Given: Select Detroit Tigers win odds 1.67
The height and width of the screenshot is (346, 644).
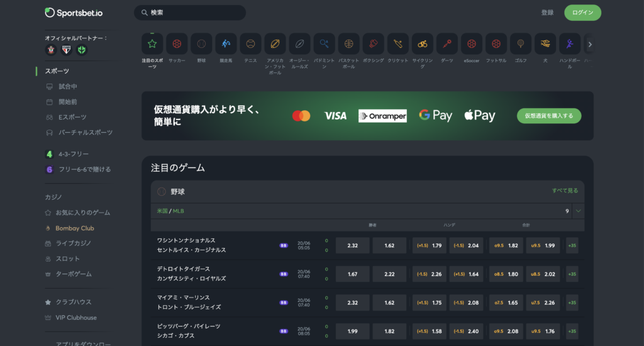Looking at the screenshot, I should [352, 274].
